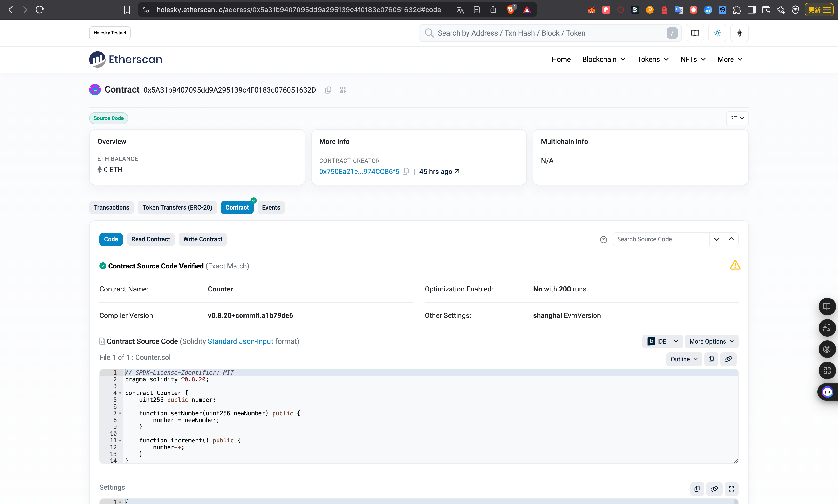The image size is (838, 504).
Task: Select the Code sub-tab
Action: (x=111, y=239)
